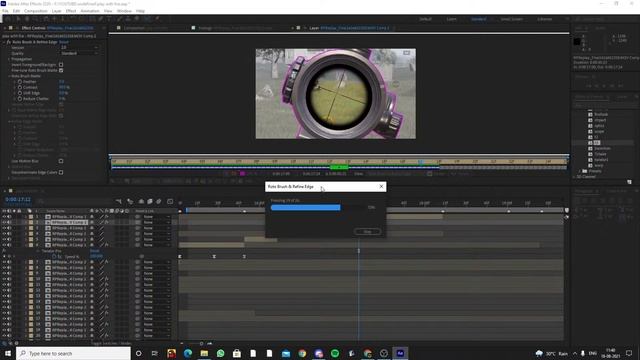The height and width of the screenshot is (360, 640).
Task: Click the Reduce Chatter stopwatch
Action: (20, 99)
